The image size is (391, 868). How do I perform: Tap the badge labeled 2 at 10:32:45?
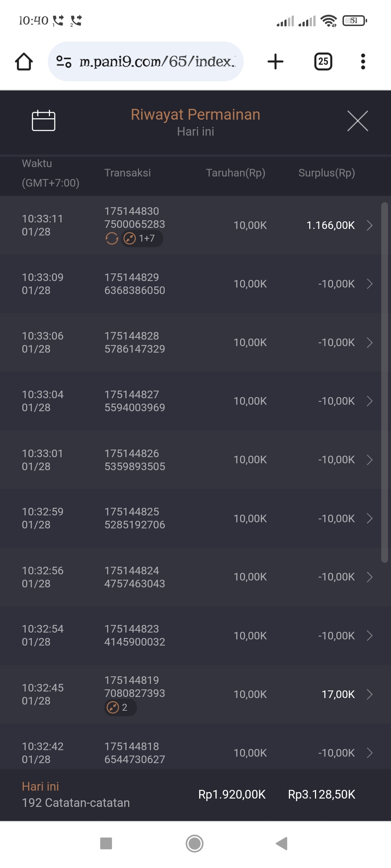(x=120, y=707)
